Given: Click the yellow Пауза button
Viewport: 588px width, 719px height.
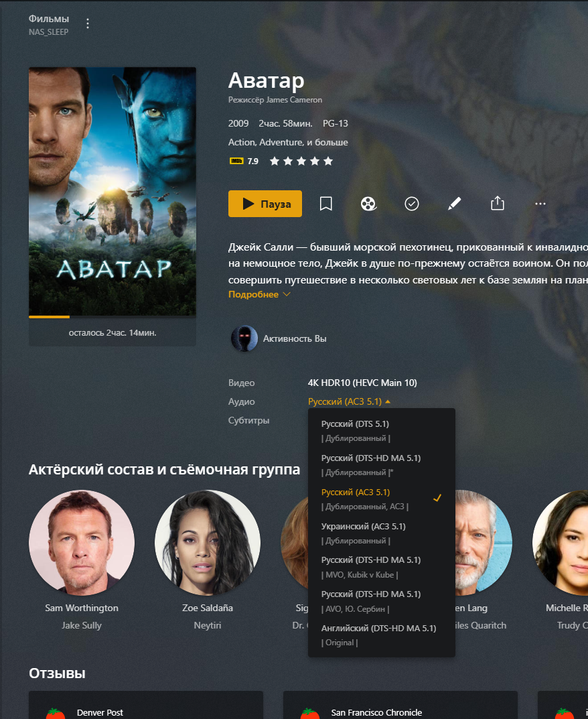Looking at the screenshot, I should (x=265, y=204).
